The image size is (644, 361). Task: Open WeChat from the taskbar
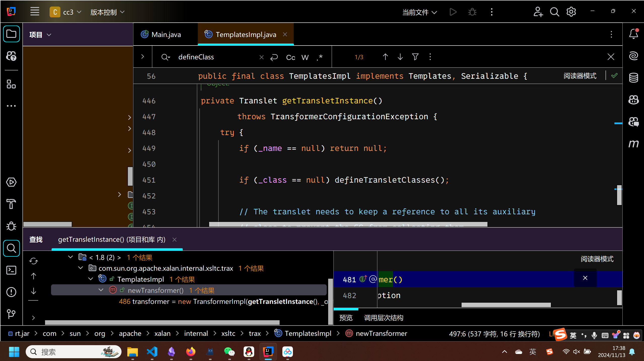click(229, 351)
